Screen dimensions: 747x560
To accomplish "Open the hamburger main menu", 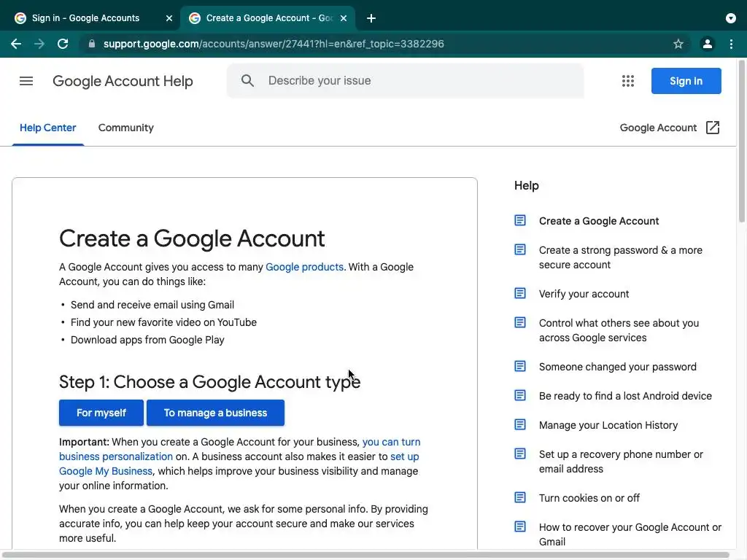I will pyautogui.click(x=26, y=81).
